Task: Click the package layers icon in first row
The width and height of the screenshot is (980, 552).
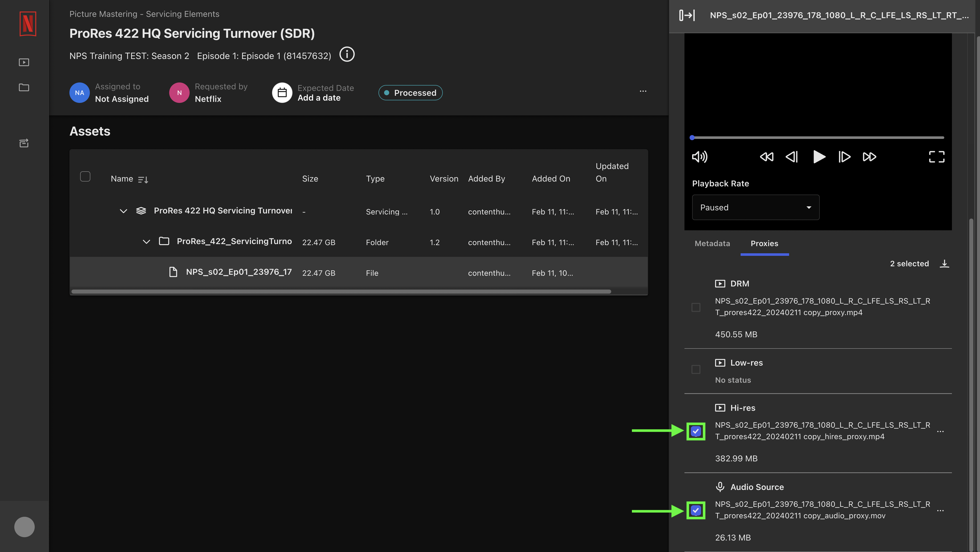Action: [x=141, y=211]
